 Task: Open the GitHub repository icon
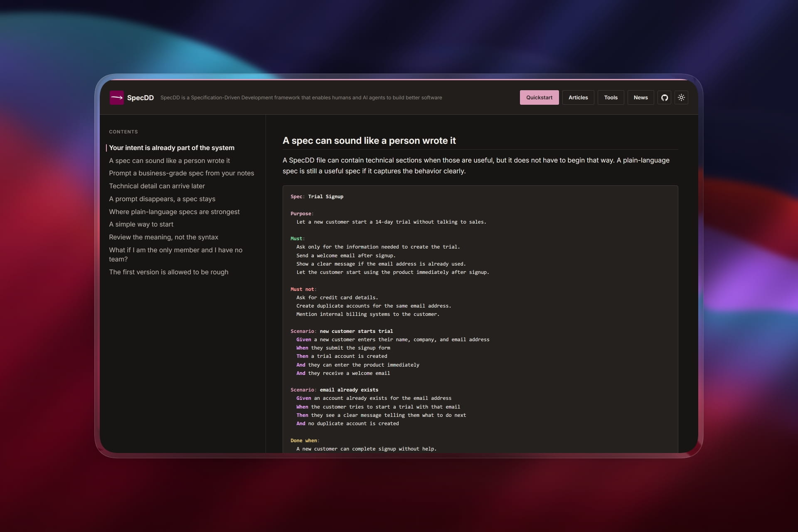(665, 98)
